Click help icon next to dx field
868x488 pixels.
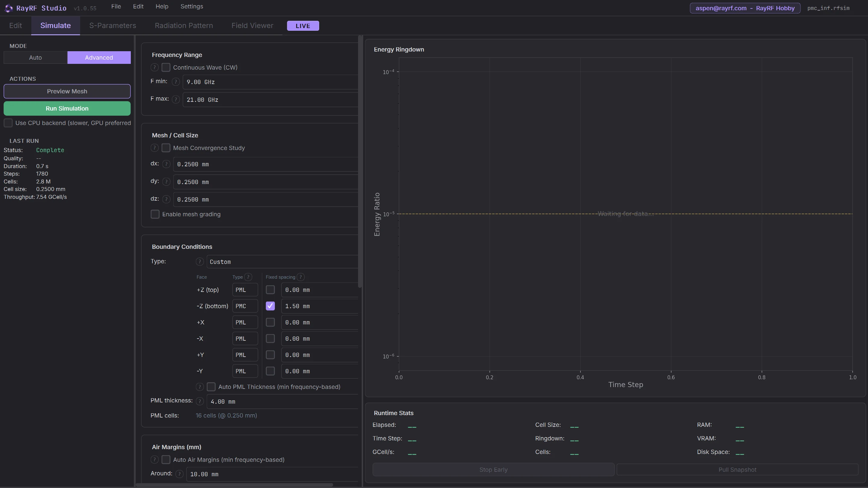166,164
